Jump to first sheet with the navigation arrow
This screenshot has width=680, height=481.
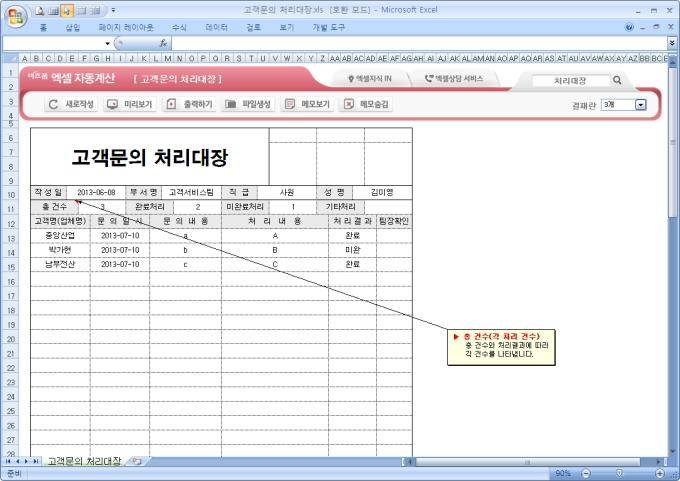click(8, 461)
